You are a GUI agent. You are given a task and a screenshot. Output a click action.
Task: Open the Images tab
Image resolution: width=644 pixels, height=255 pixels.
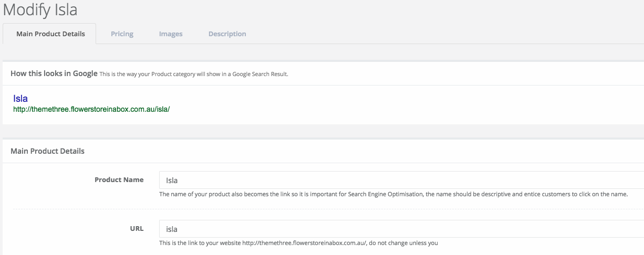171,34
